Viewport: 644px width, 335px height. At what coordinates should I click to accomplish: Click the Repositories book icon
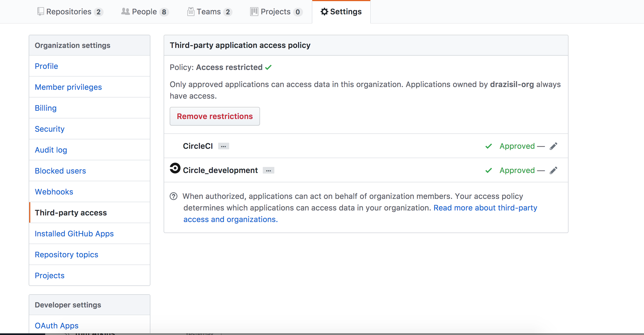(40, 12)
